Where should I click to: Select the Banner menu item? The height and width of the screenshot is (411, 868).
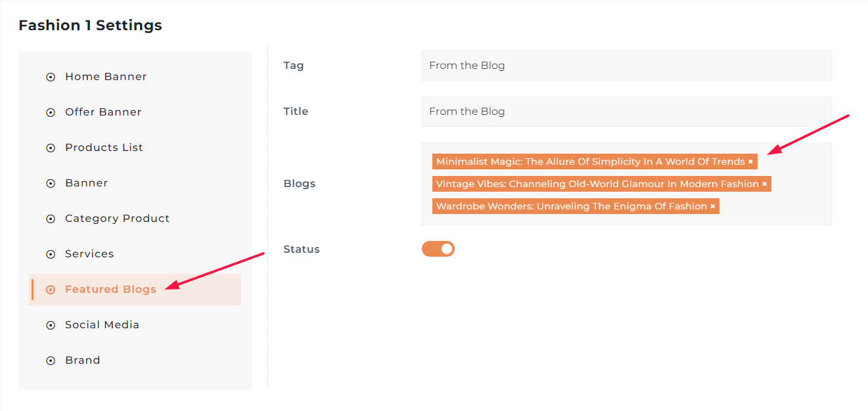(x=86, y=183)
